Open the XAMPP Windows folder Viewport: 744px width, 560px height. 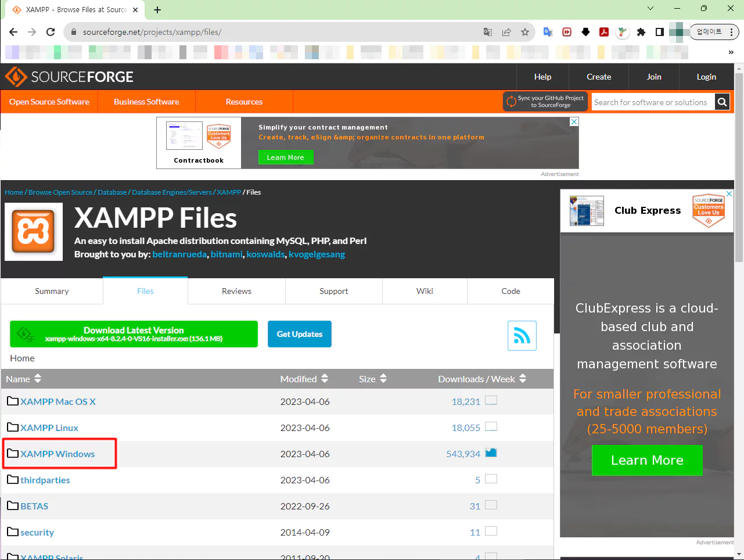pyautogui.click(x=57, y=454)
